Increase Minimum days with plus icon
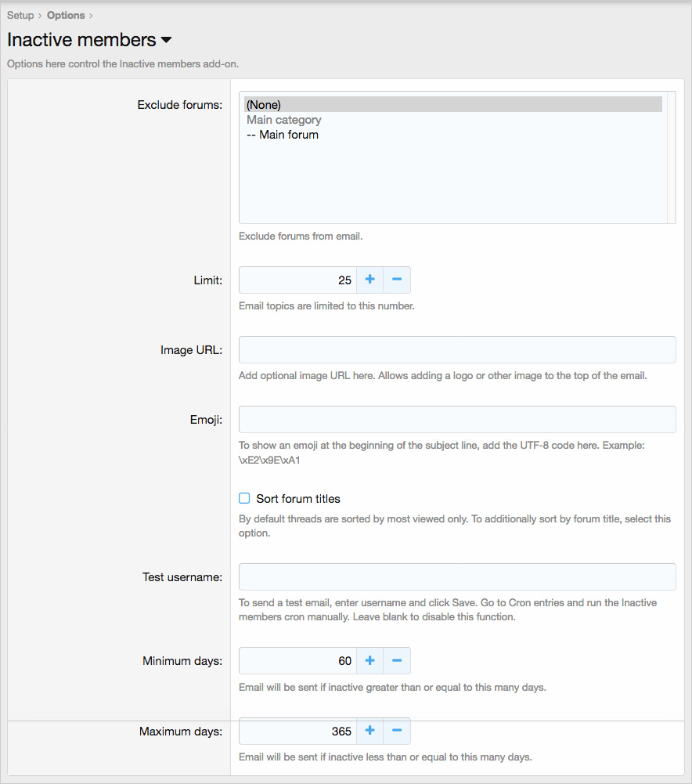692x784 pixels. point(369,660)
